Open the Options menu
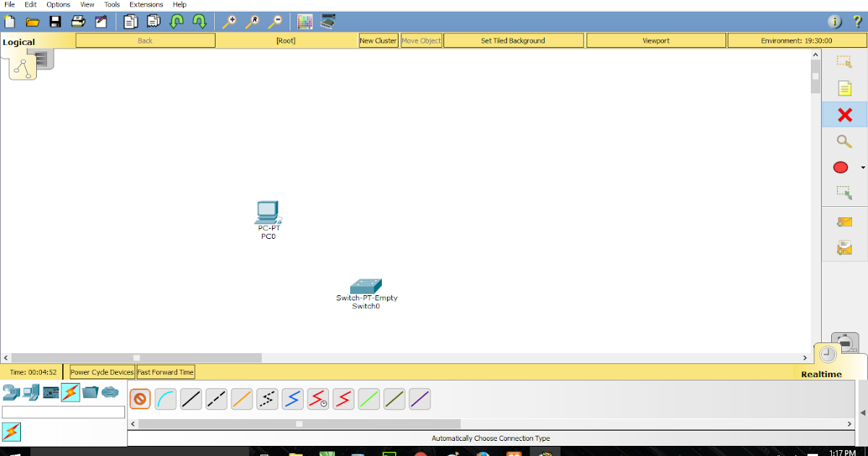868x456 pixels. click(x=58, y=4)
